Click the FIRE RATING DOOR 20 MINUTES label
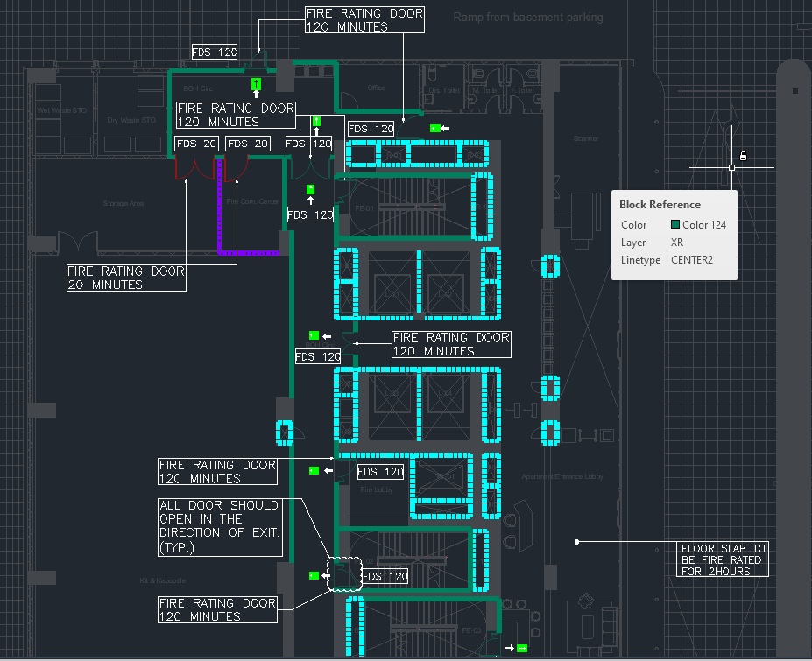The height and width of the screenshot is (661, 812). tap(126, 278)
